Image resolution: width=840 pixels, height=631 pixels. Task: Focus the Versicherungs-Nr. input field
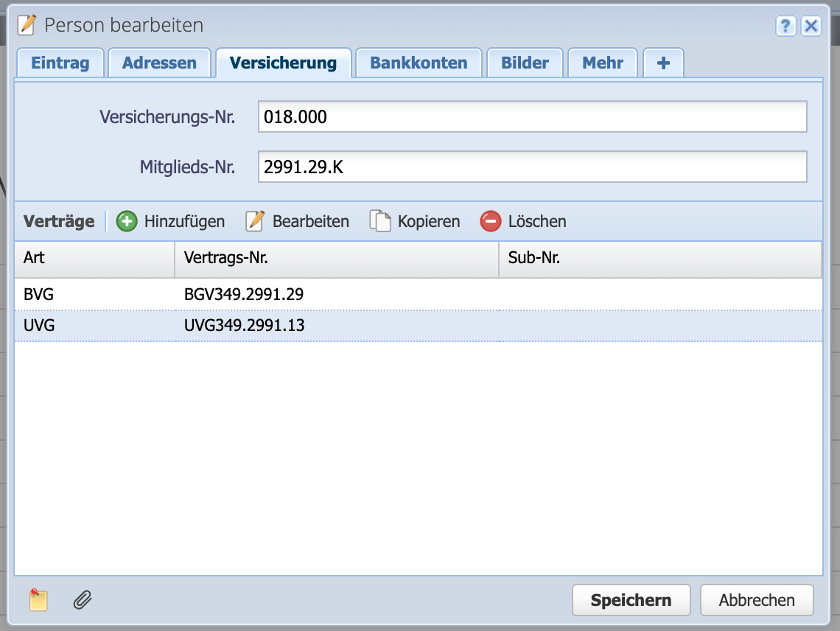pyautogui.click(x=532, y=116)
